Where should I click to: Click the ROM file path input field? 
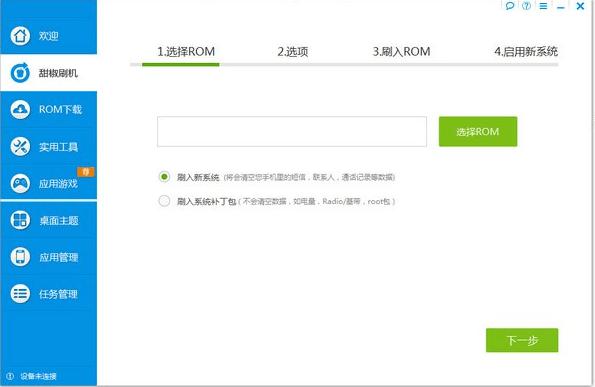pos(292,131)
